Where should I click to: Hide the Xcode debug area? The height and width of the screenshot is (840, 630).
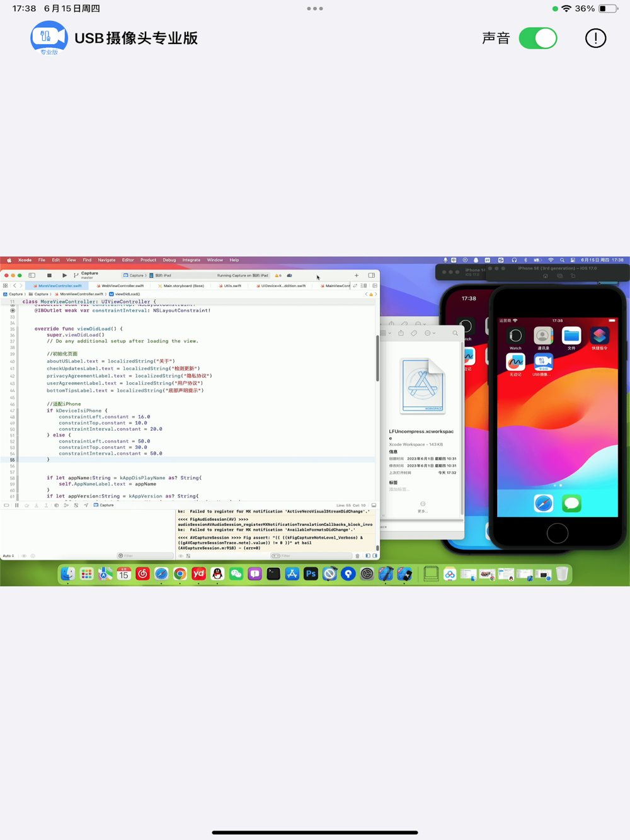[374, 505]
